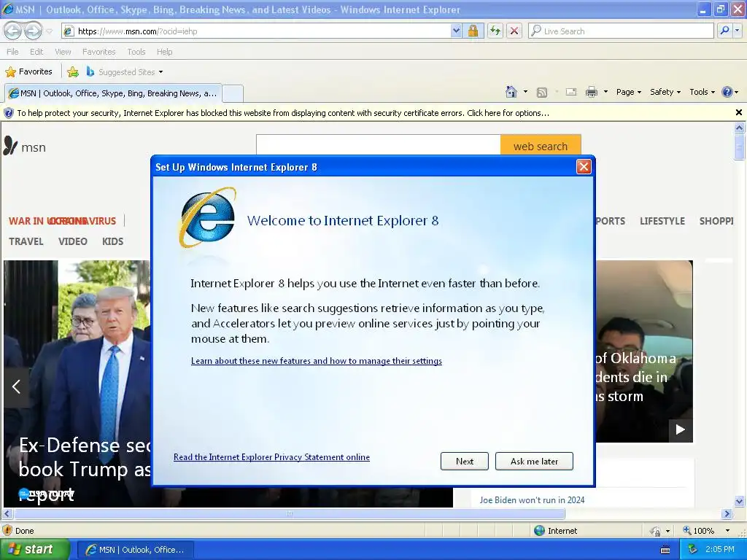Click the security lock icon

[473, 31]
